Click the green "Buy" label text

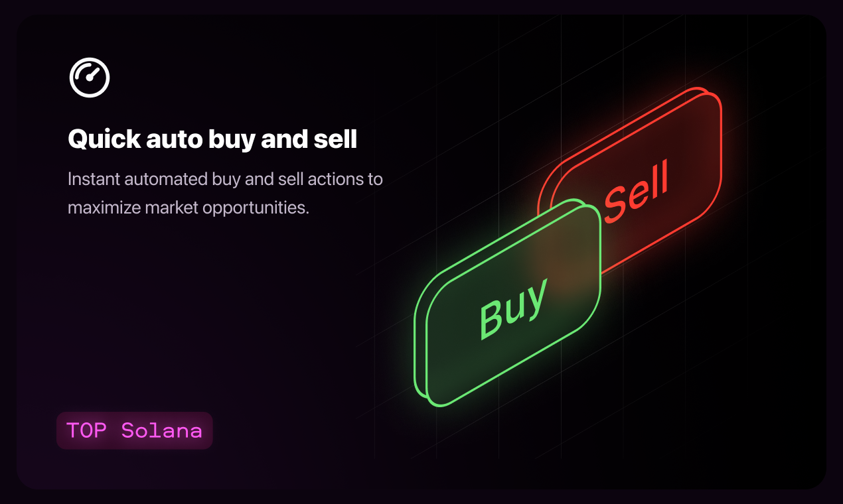[x=514, y=308]
